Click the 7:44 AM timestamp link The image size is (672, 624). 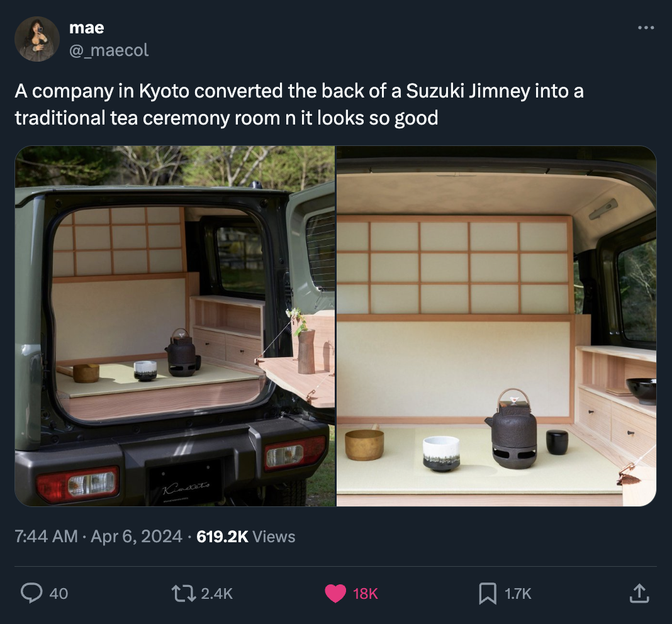46,537
